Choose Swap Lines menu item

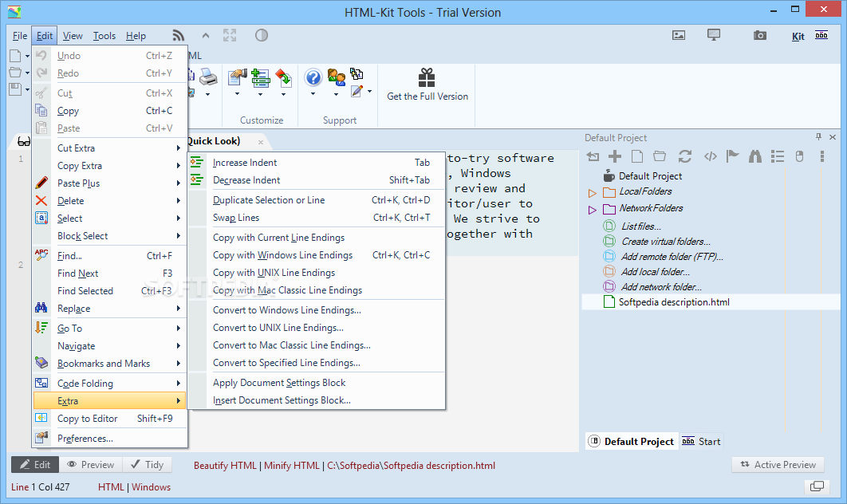point(317,218)
